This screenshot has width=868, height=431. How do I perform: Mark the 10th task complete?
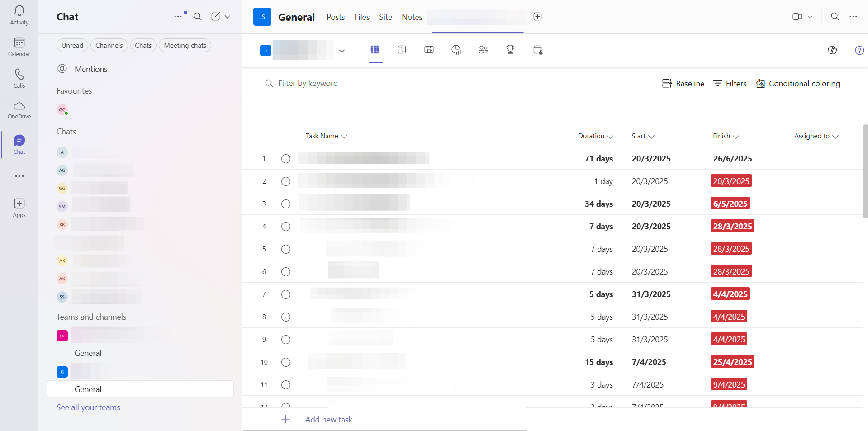click(x=285, y=362)
